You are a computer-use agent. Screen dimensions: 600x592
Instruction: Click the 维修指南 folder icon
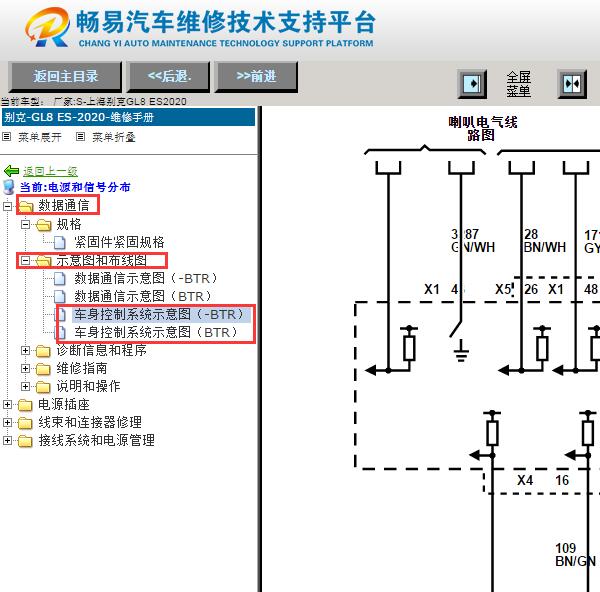tap(44, 369)
